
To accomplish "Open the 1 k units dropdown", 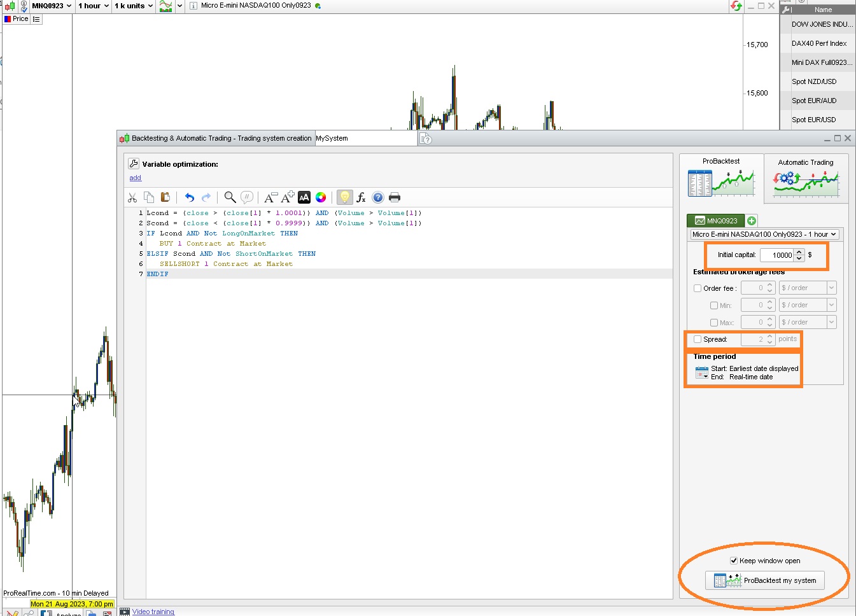I will pyautogui.click(x=134, y=6).
